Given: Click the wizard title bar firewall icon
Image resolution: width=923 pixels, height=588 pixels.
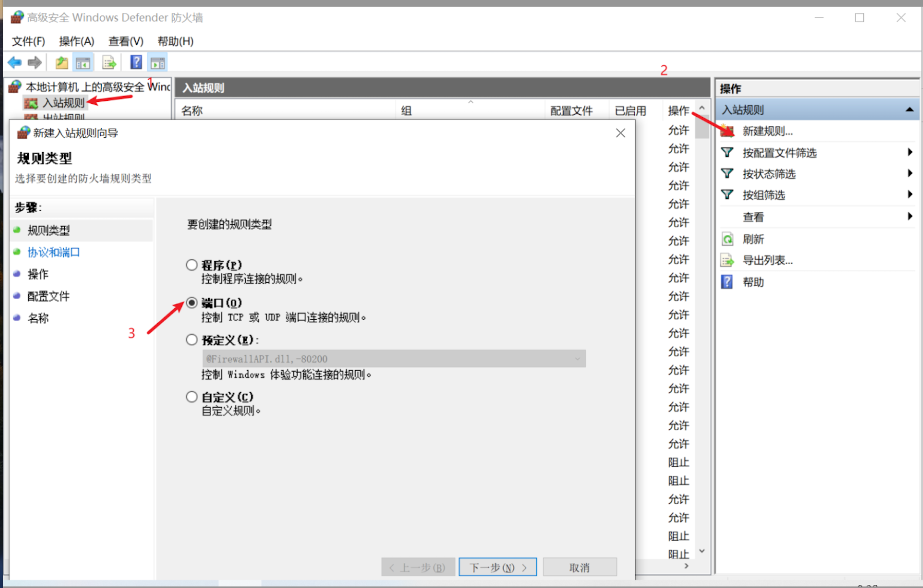Looking at the screenshot, I should [x=23, y=133].
